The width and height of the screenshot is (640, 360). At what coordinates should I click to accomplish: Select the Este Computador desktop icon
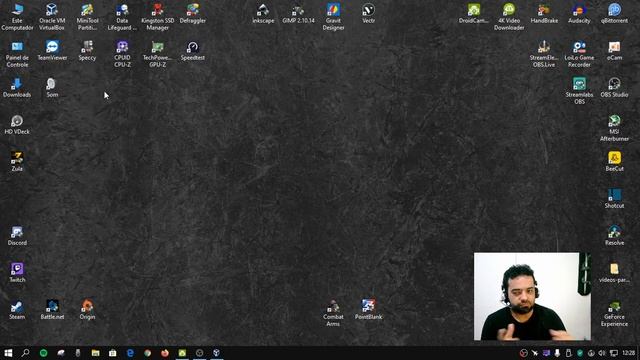point(17,17)
